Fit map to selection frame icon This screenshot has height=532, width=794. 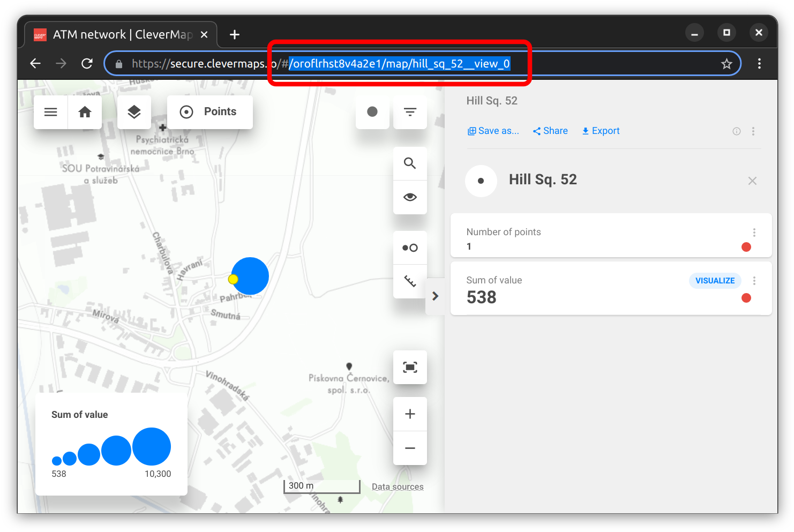tap(410, 367)
